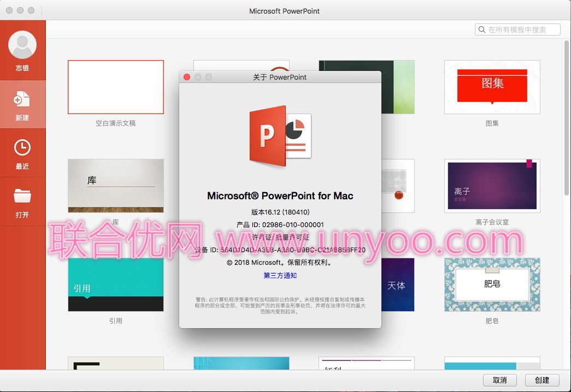
Task: Click the Create (创建) button
Action: (x=542, y=380)
